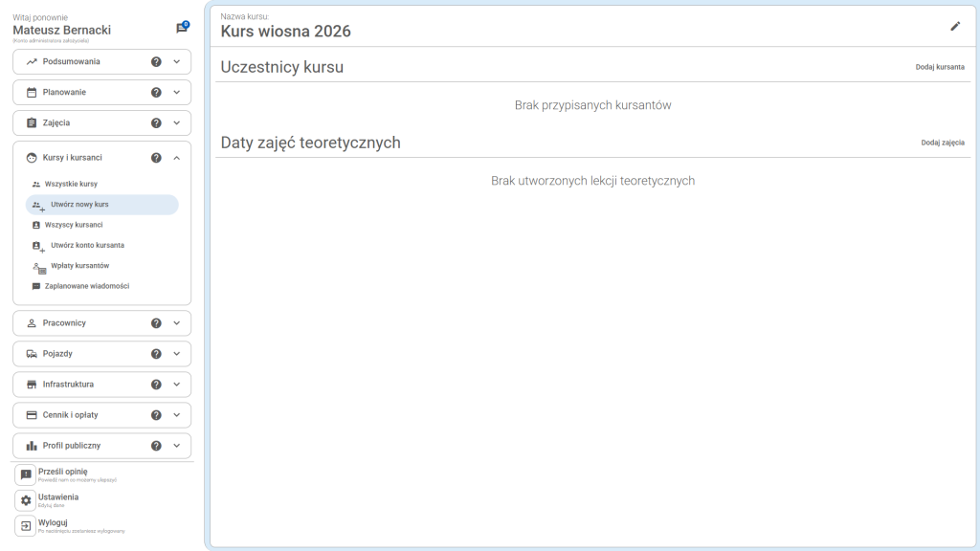The image size is (980, 551).
Task: Expand the Pracownicy section chevron
Action: click(177, 323)
